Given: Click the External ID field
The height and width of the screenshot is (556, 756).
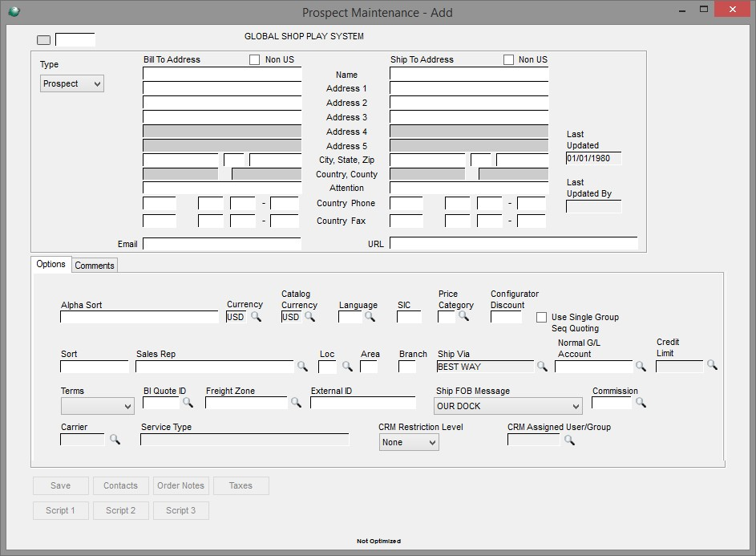Looking at the screenshot, I should click(363, 403).
